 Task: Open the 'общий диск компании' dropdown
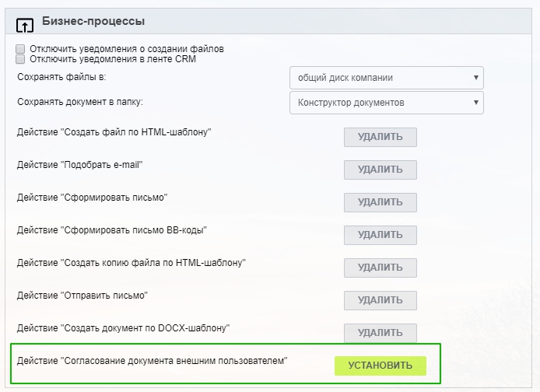(x=386, y=78)
